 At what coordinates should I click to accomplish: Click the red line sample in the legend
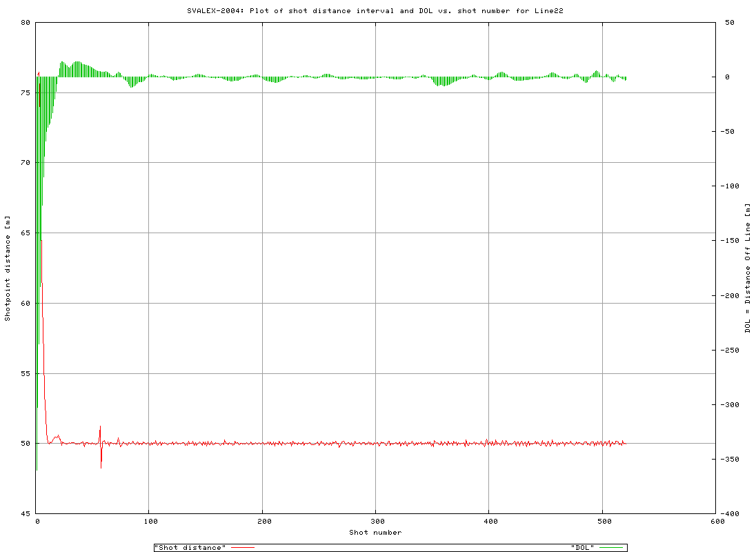click(241, 548)
